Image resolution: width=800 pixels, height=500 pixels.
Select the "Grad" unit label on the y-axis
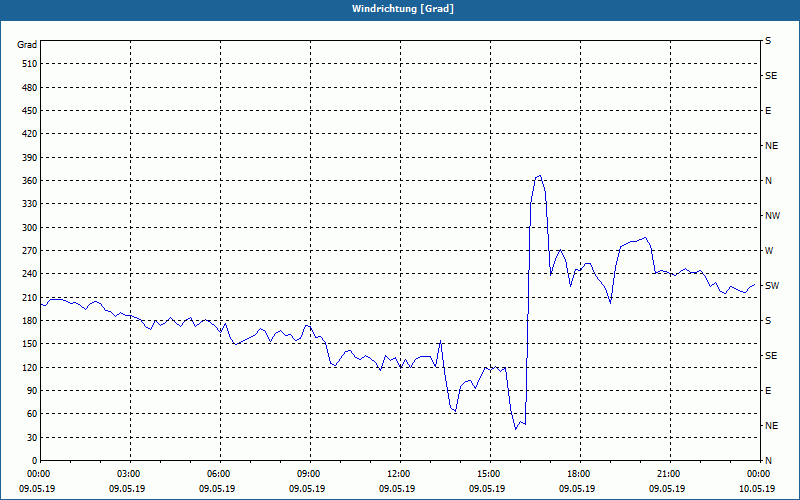[27, 45]
